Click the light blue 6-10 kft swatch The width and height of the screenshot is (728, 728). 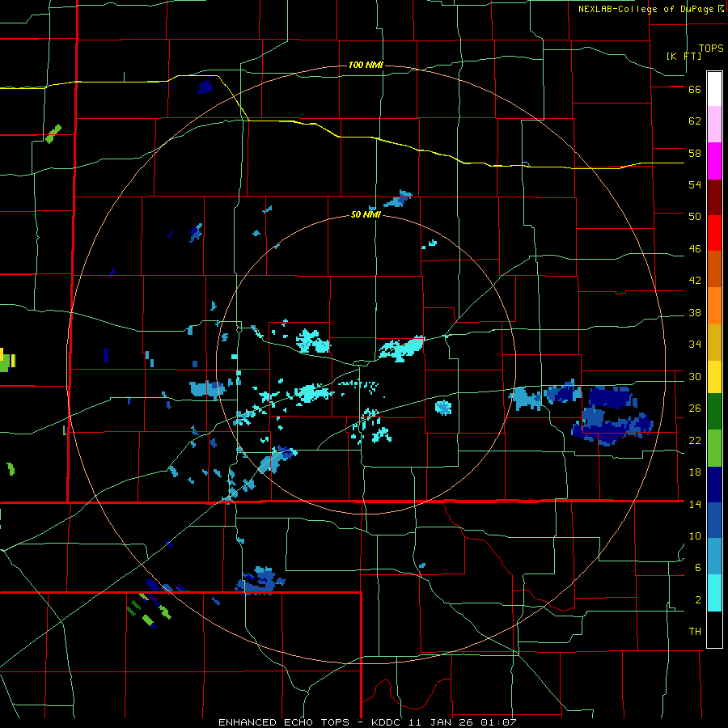[x=714, y=557]
